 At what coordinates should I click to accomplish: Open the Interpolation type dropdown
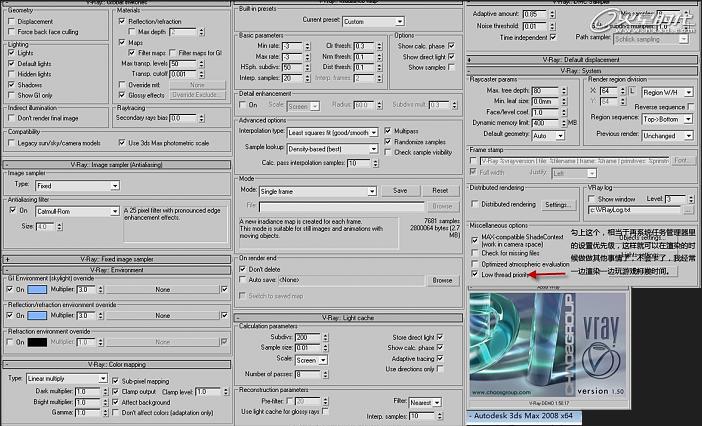click(x=332, y=132)
